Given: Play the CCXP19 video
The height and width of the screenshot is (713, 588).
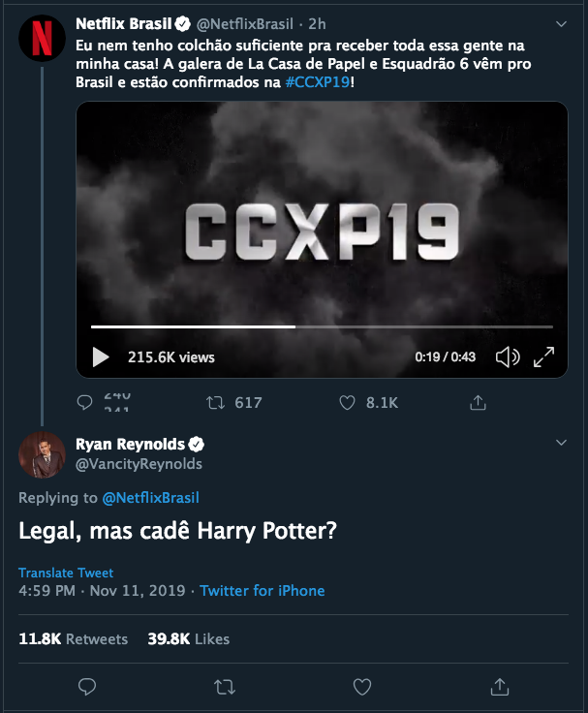Looking at the screenshot, I should [x=101, y=356].
